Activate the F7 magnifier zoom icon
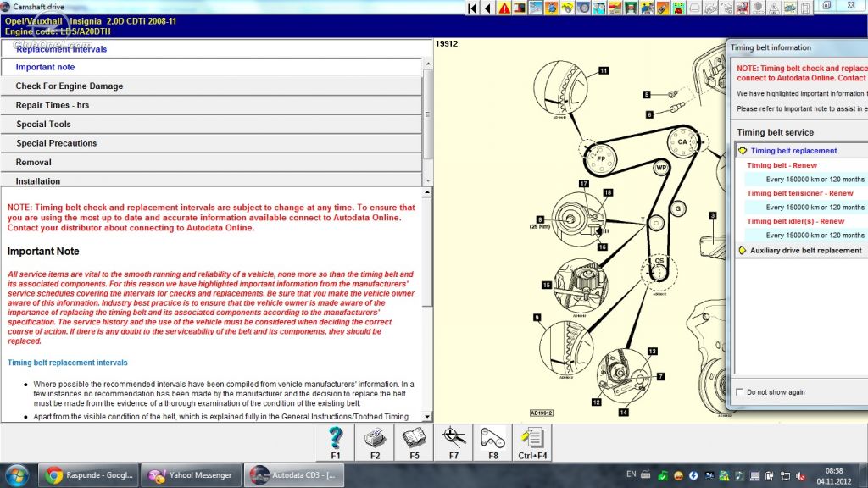Screen dimensions: 868x488 [x=453, y=442]
